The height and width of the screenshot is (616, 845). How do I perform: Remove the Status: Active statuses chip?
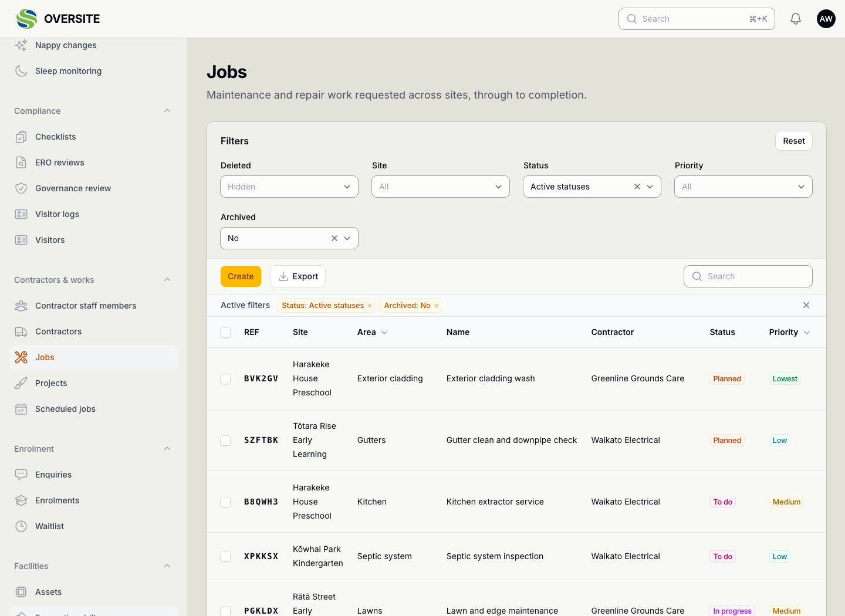[x=370, y=306]
